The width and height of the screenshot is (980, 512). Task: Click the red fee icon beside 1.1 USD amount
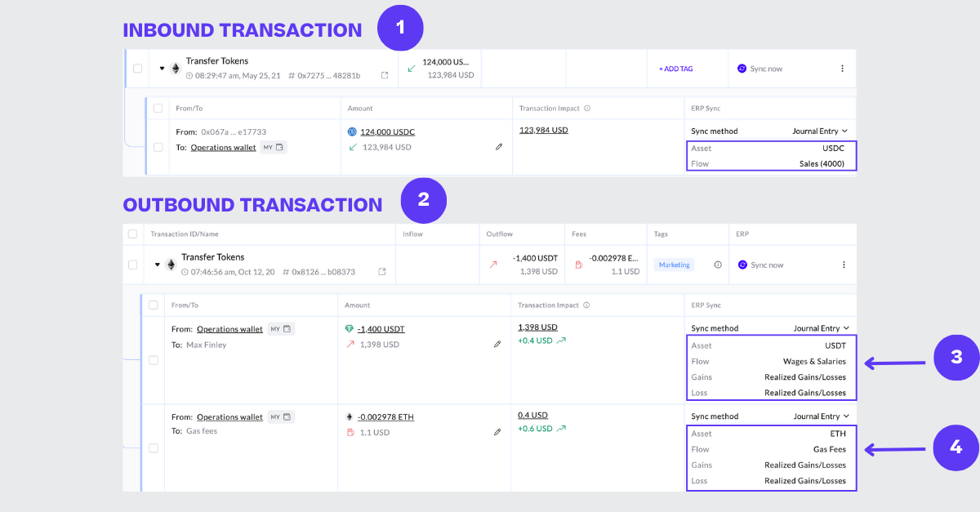350,432
